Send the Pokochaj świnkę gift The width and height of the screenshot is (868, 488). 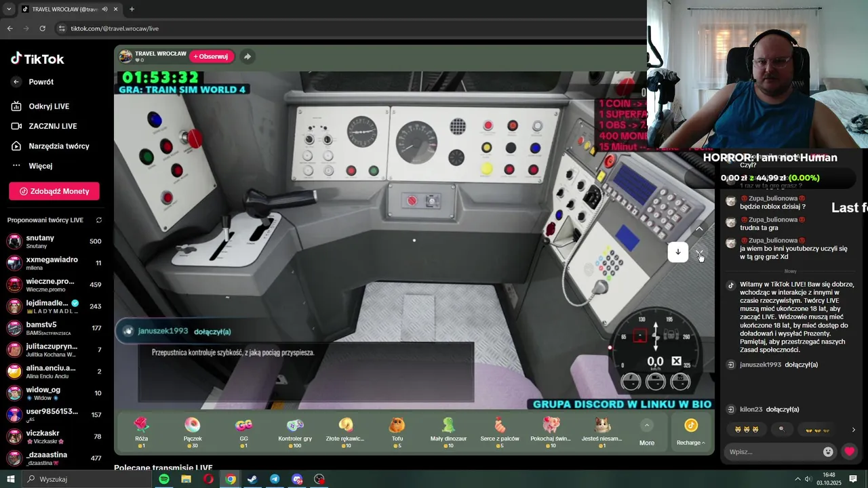551,432
